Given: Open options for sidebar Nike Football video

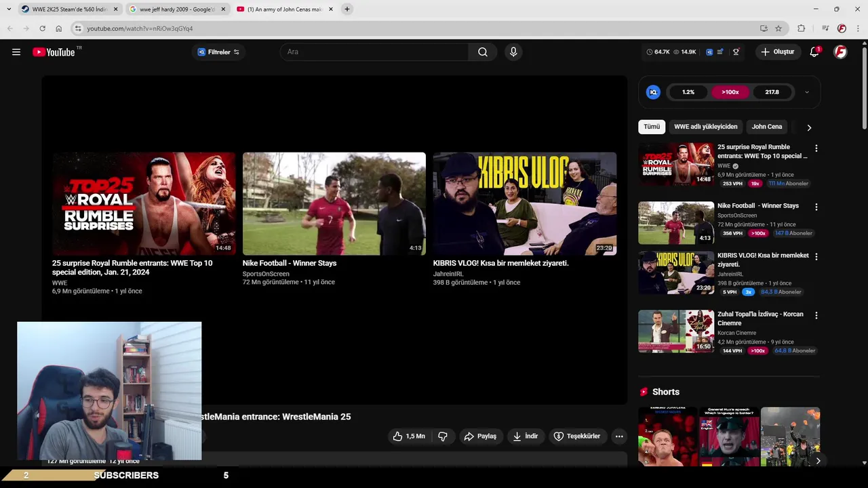Looking at the screenshot, I should [x=816, y=207].
